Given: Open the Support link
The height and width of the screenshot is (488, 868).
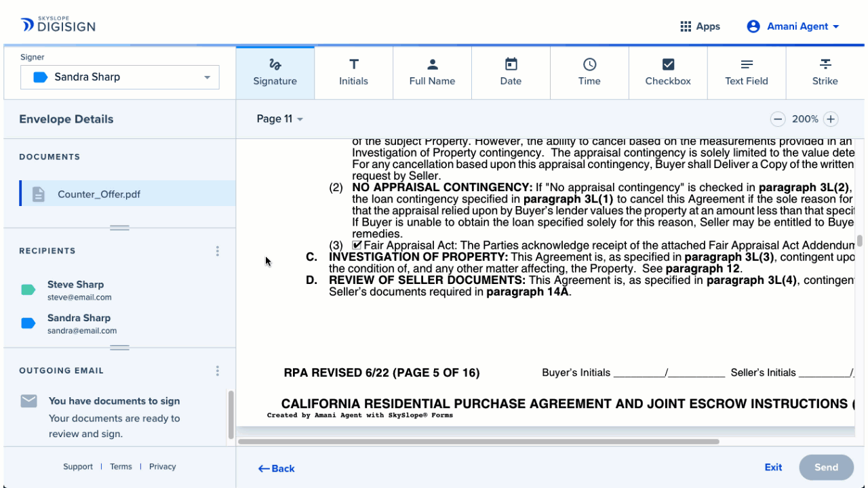Looking at the screenshot, I should coord(78,466).
